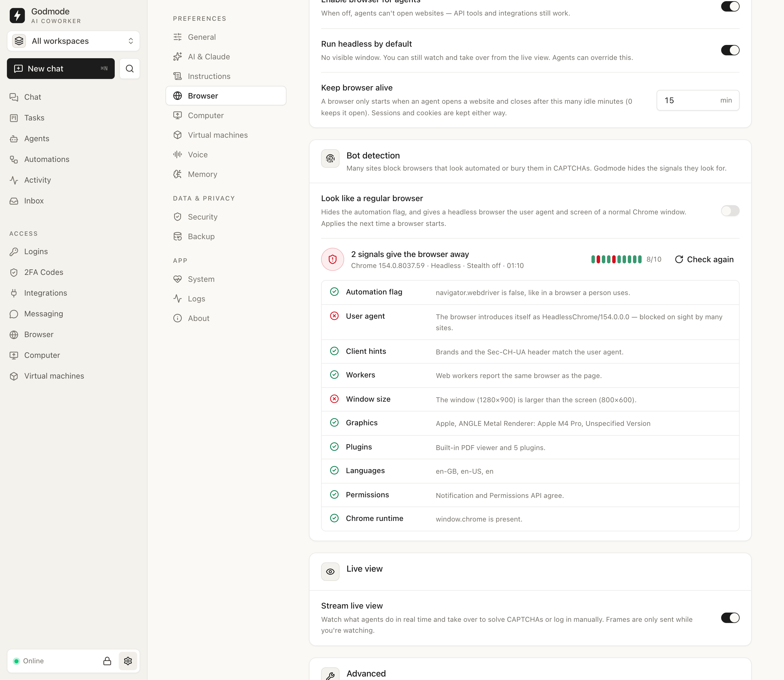Toggle Enable browser for agents switch
This screenshot has width=784, height=680.
730,6
